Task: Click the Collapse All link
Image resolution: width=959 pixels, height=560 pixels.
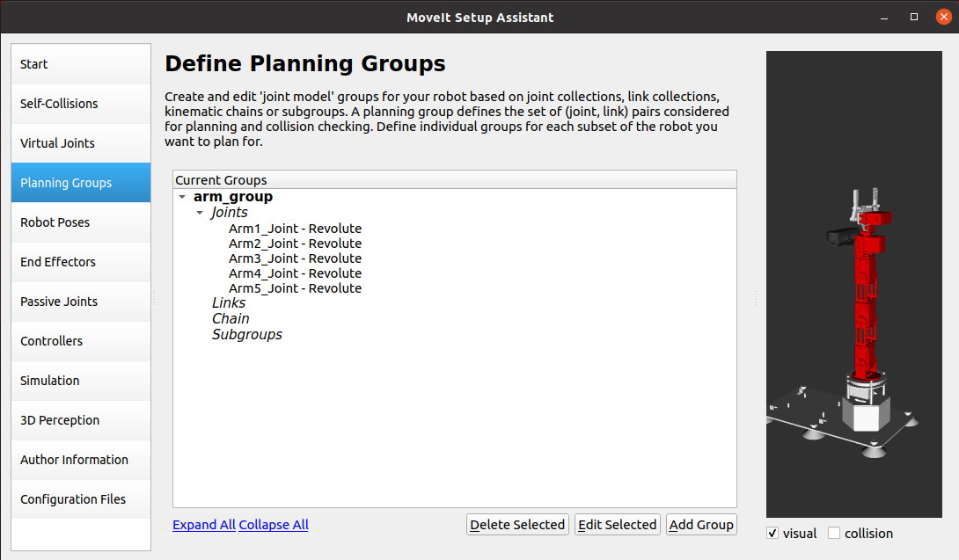Action: [274, 525]
